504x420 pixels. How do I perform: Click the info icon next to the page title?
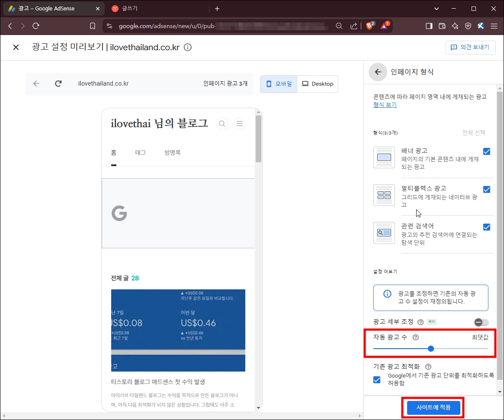click(x=187, y=47)
